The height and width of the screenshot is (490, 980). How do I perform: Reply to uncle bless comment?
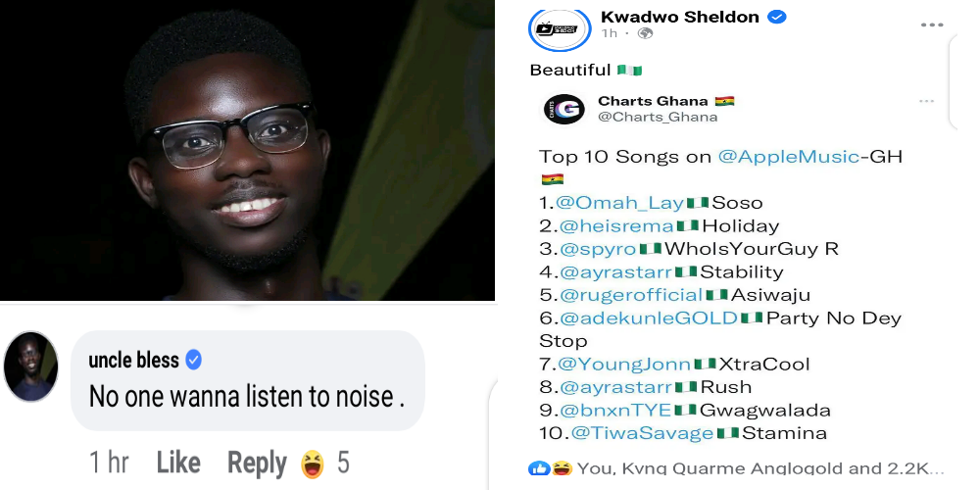point(257,464)
